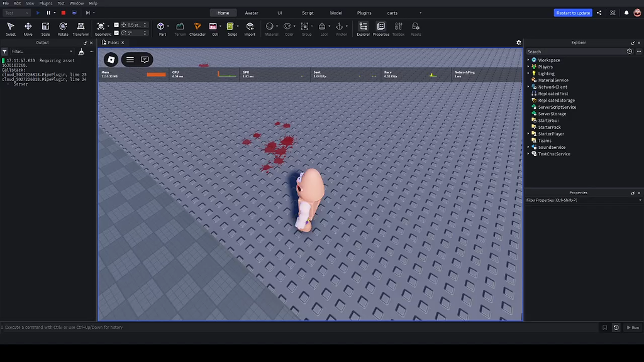Open the Part type dropdown arrow
Screen dimensions: 644x362
tap(168, 26)
